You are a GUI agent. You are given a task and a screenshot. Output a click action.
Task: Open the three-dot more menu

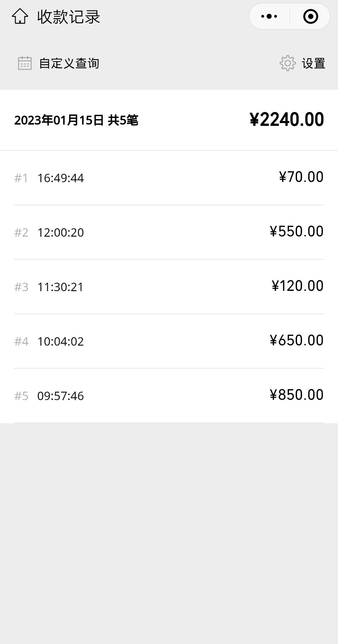(269, 17)
